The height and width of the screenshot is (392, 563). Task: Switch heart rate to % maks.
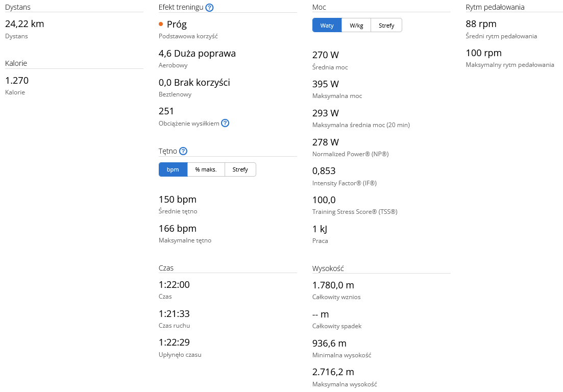206,169
